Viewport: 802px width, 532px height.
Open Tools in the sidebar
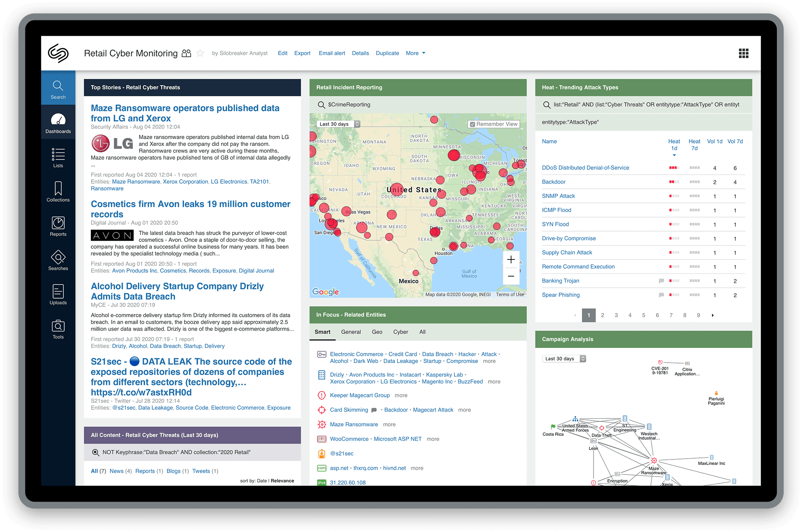58,329
